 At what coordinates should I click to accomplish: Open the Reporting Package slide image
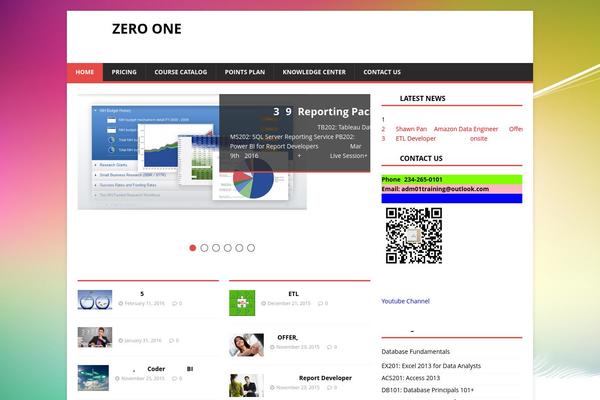point(192,152)
